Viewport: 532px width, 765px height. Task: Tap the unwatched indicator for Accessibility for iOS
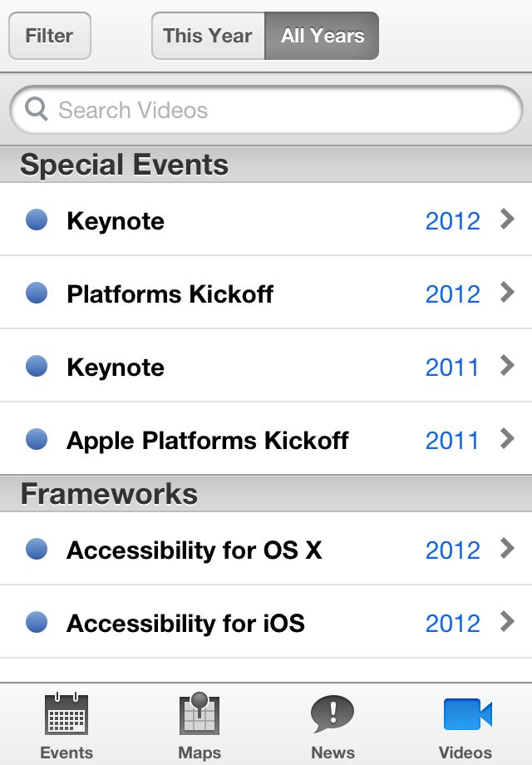[37, 621]
